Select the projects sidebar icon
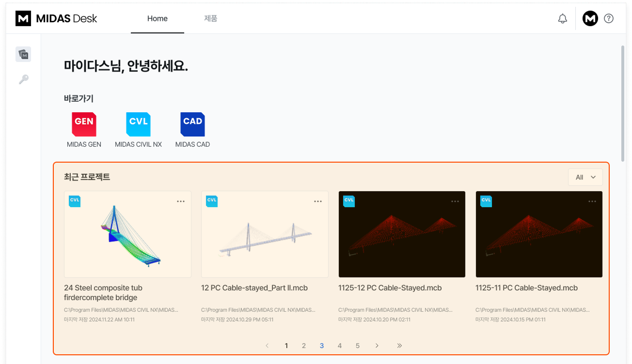The height and width of the screenshot is (364, 632). coord(23,54)
